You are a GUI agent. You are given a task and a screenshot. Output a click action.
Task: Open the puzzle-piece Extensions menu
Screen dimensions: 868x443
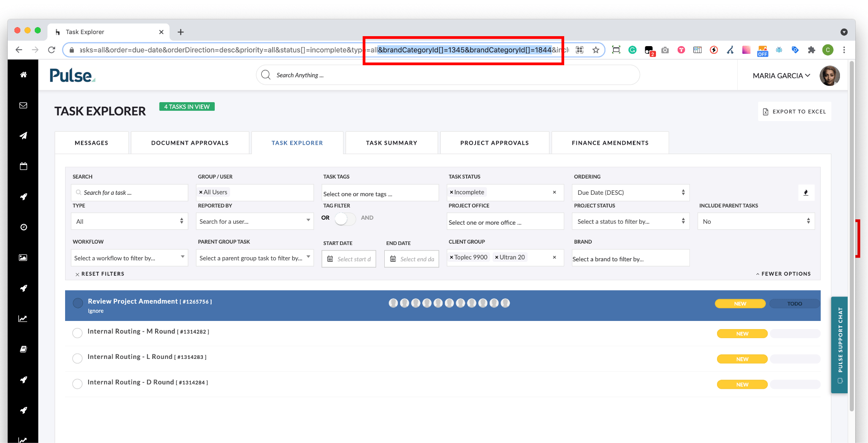(x=811, y=50)
